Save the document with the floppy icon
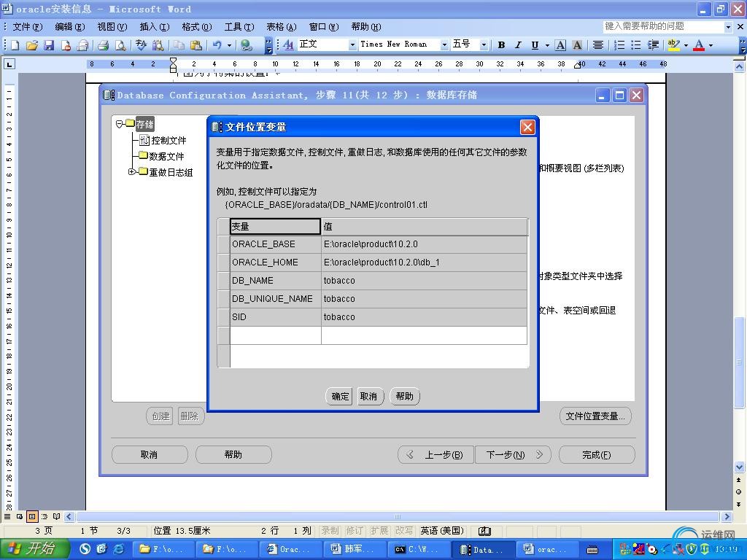 49,45
